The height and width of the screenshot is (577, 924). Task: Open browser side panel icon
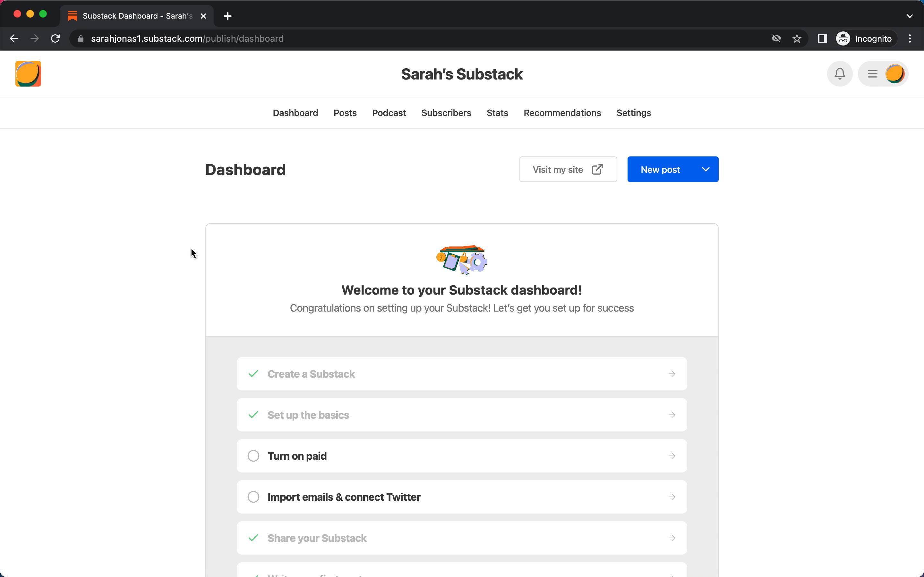(822, 38)
